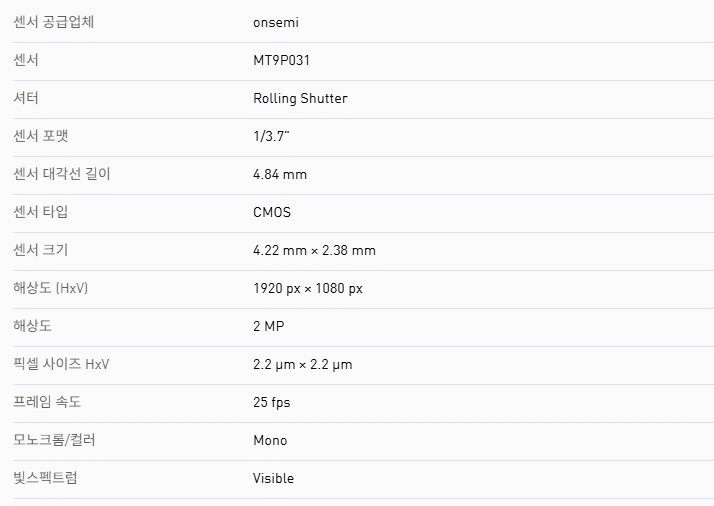The image size is (714, 506).
Task: Click the 픽셀 사이즈 HxV label
Action: (x=61, y=364)
